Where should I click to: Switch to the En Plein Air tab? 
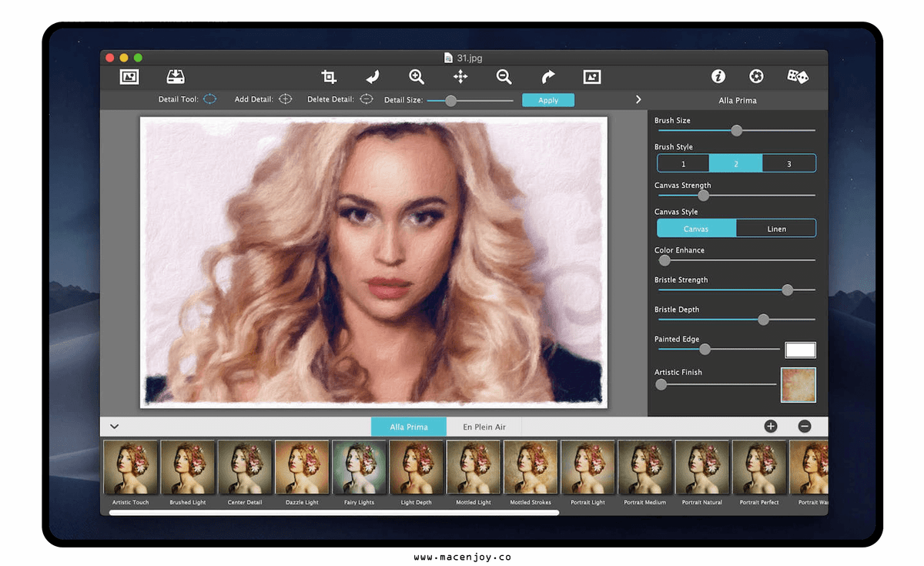(484, 427)
